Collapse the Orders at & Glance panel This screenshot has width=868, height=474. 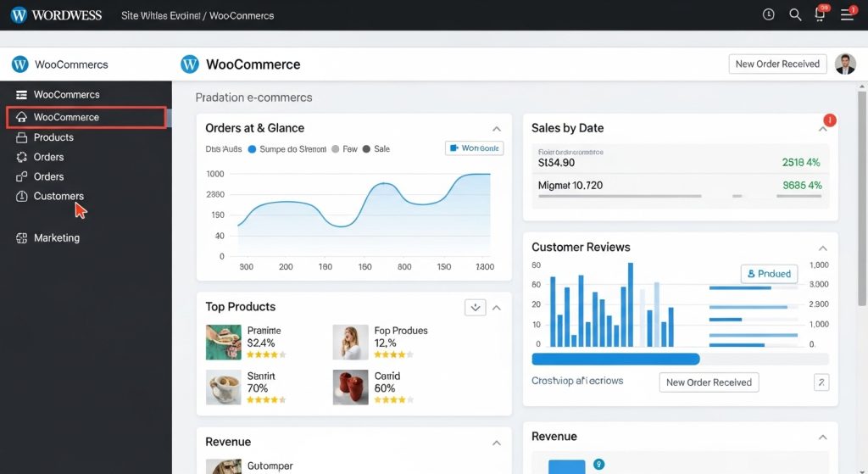[497, 129]
